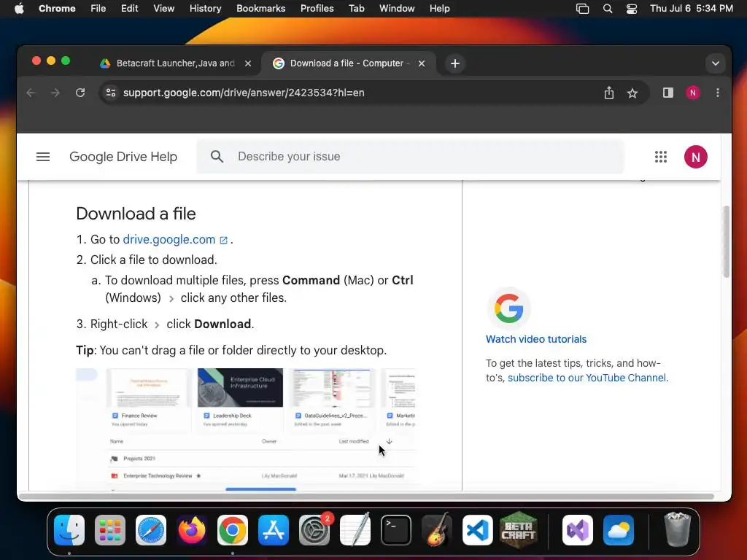Open App Store from the Dock
Screen dimensions: 747x560
[x=274, y=530]
